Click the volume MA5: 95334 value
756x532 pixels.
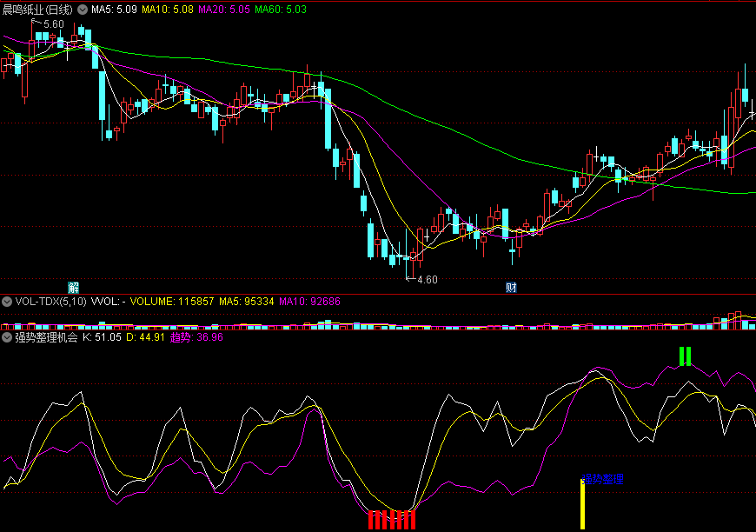click(247, 302)
